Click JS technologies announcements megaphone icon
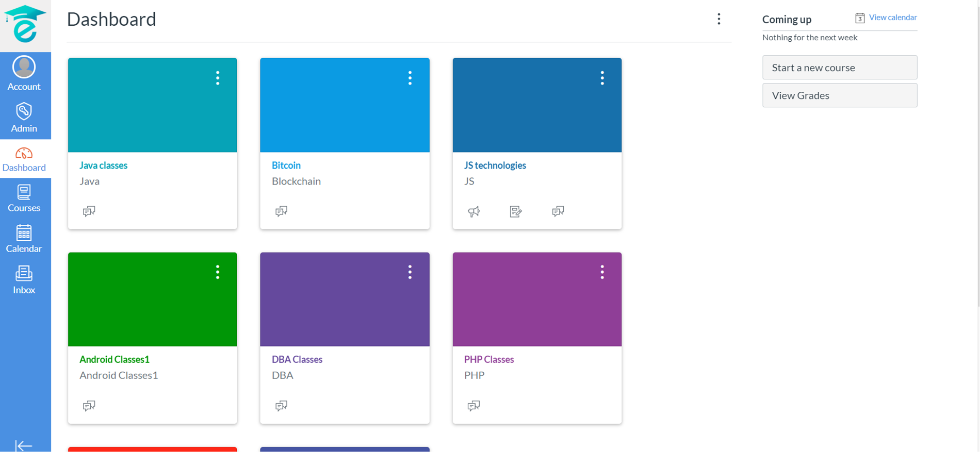 tap(473, 211)
